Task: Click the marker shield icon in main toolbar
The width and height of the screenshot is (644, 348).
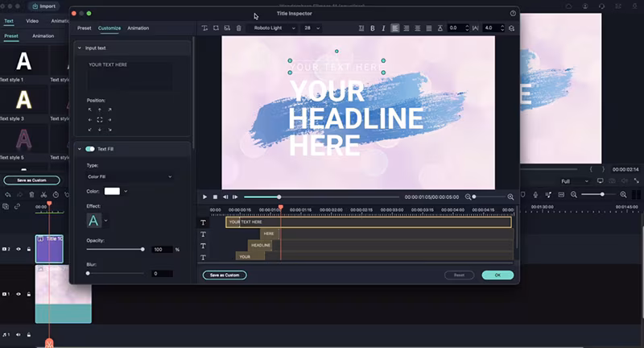Action: click(x=522, y=194)
